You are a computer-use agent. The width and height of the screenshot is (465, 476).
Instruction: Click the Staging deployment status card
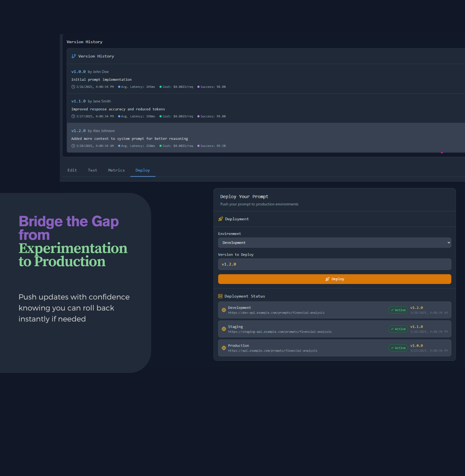pyautogui.click(x=335, y=329)
